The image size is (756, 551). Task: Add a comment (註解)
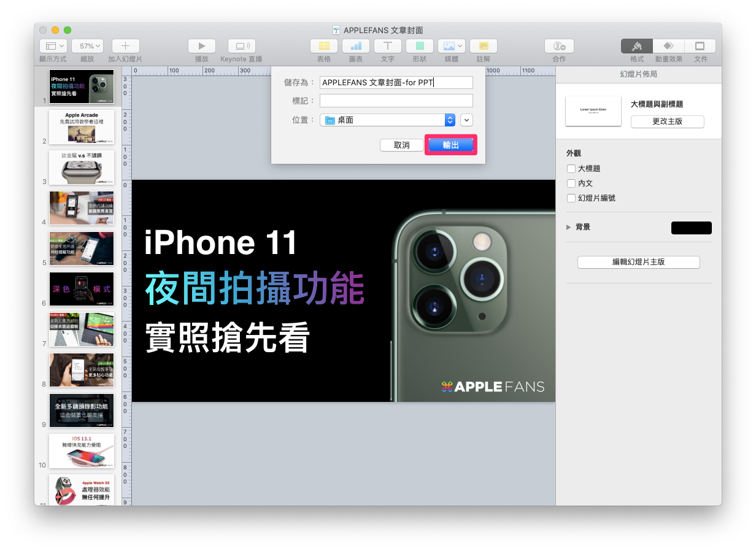pos(484,46)
